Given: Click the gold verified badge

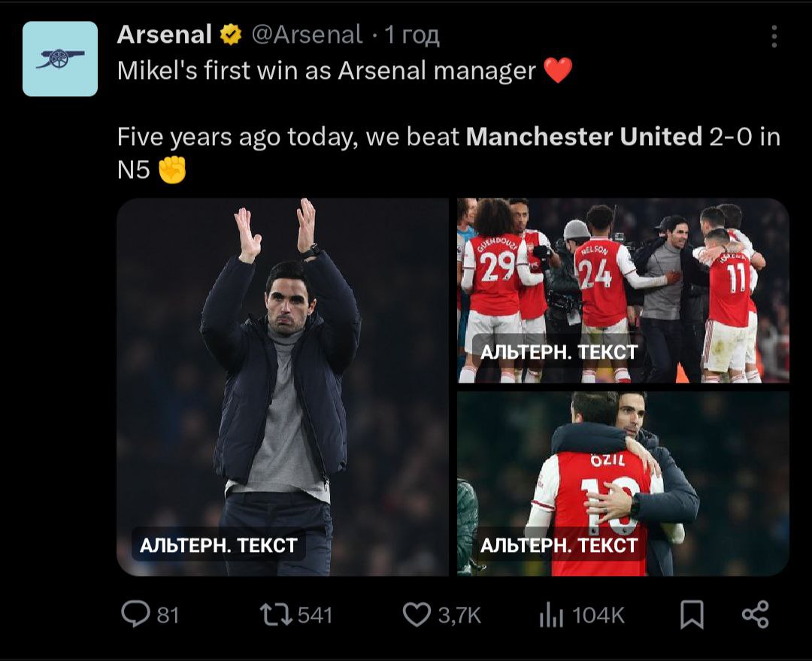Looking at the screenshot, I should (x=230, y=35).
